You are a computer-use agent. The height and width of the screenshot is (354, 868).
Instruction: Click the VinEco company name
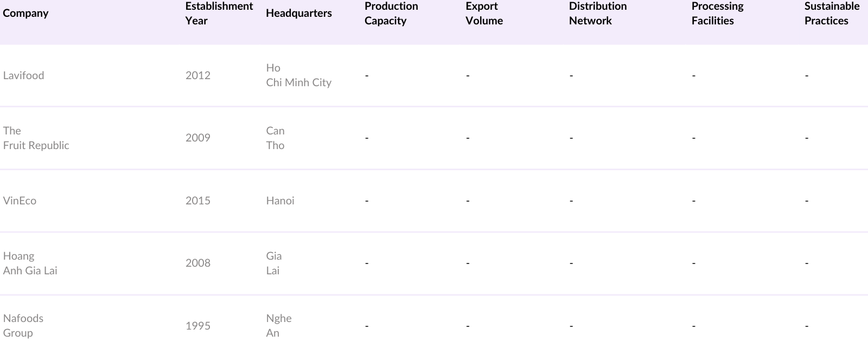click(x=20, y=201)
